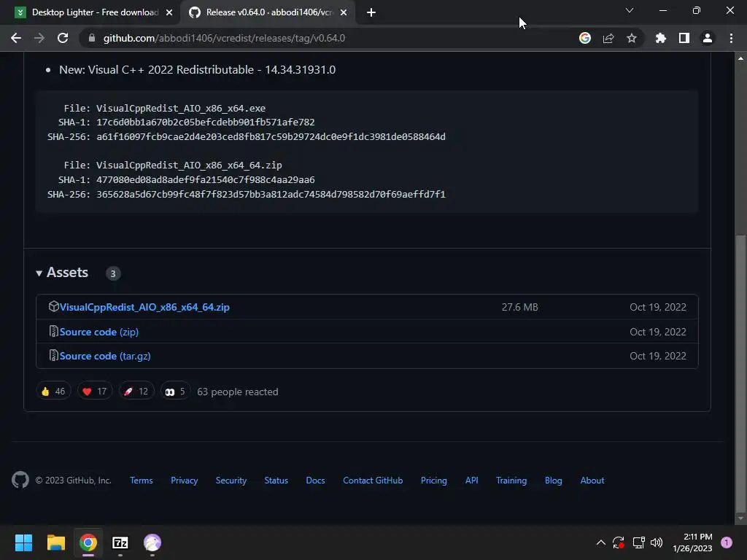747x560 pixels.
Task: Click the site lock icon
Action: point(92,38)
